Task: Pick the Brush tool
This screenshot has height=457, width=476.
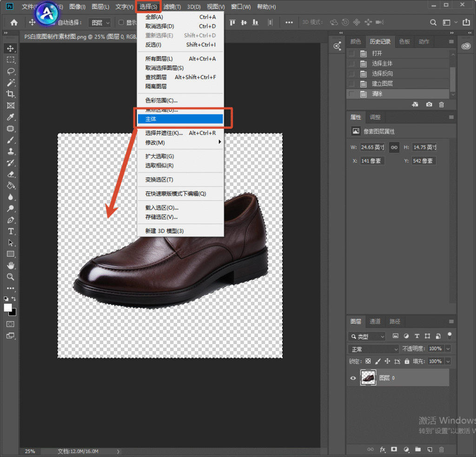Action: coord(11,140)
